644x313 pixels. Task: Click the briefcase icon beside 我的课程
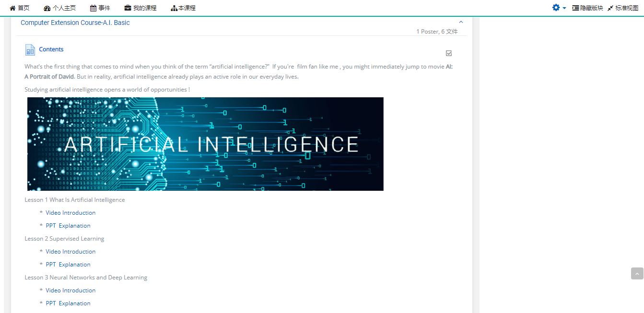pos(128,8)
